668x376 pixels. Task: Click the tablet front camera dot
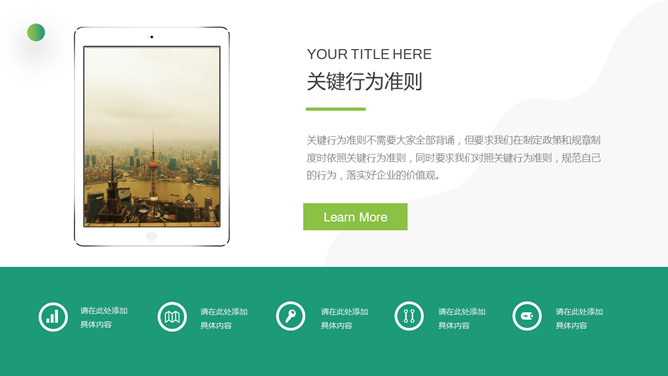point(152,37)
